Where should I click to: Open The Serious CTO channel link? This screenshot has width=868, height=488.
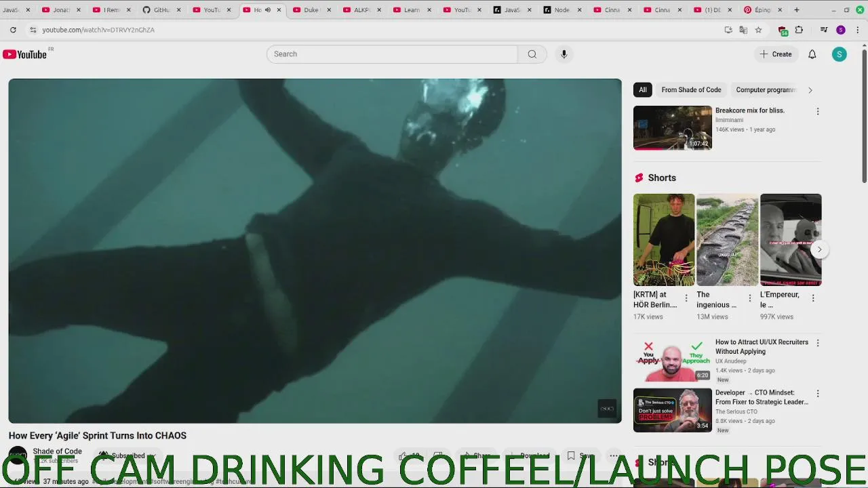(736, 411)
